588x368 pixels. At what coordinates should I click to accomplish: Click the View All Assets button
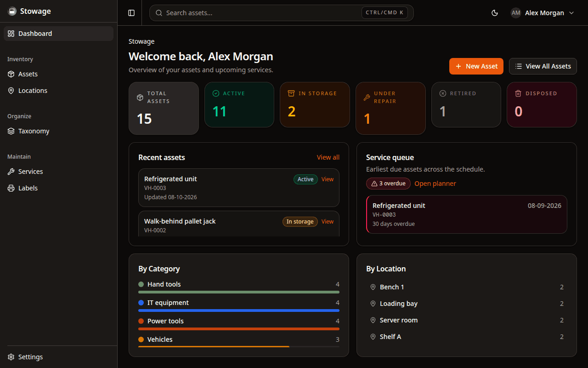(543, 66)
